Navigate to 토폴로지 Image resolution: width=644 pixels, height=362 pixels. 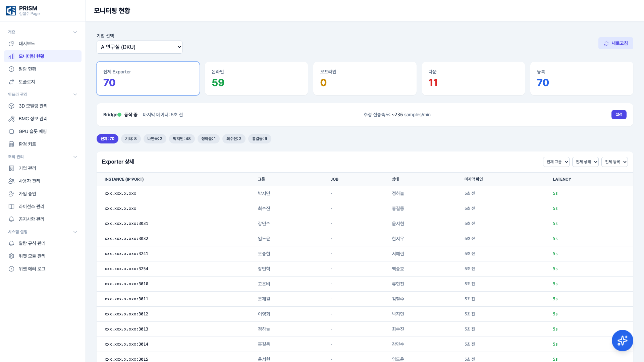pyautogui.click(x=43, y=82)
